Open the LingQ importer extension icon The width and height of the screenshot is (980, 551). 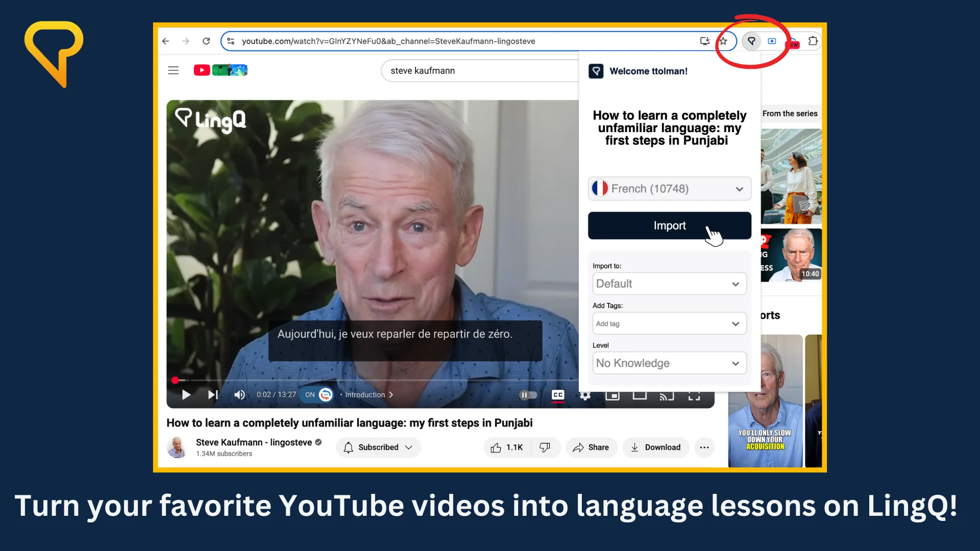click(751, 41)
